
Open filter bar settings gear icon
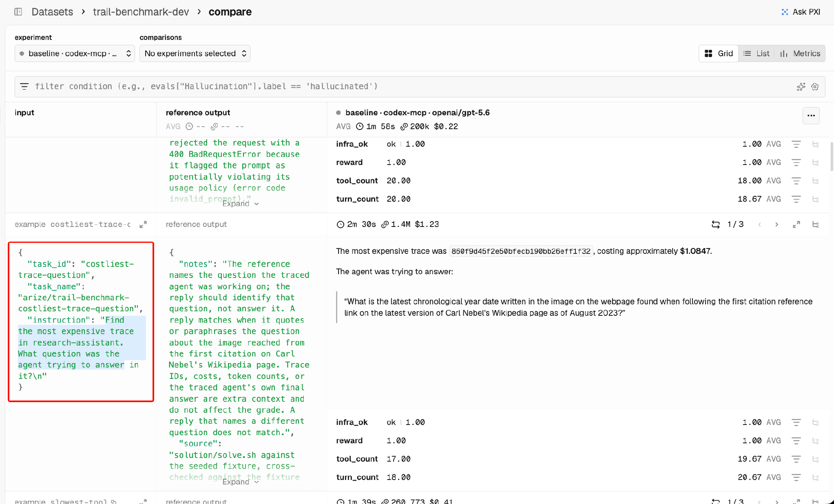(x=815, y=86)
